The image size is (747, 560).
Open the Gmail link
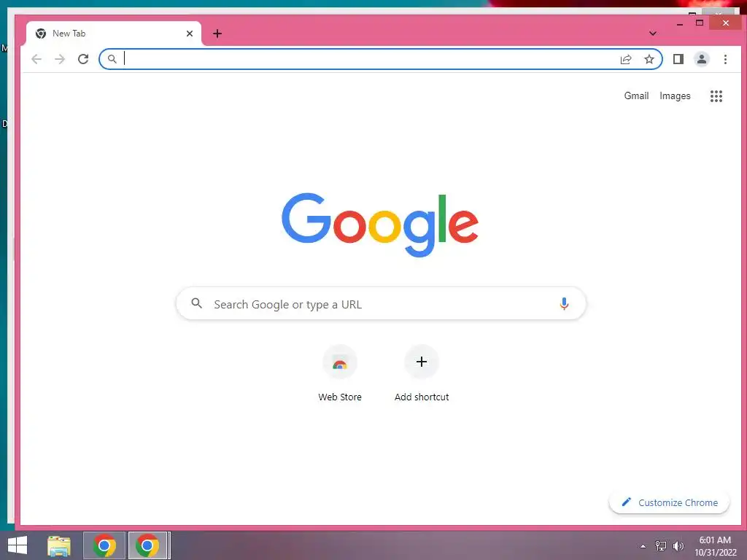[x=636, y=96]
